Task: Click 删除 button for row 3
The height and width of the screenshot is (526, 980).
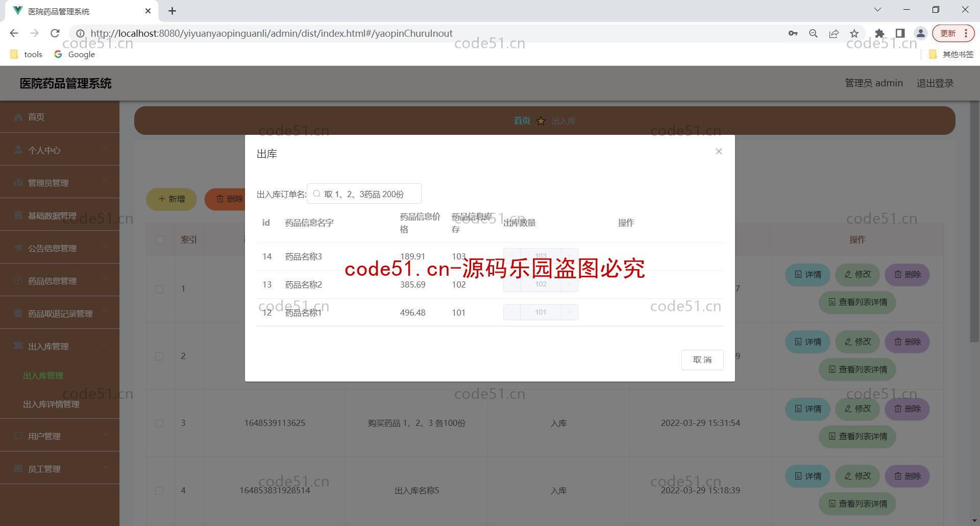Action: [x=907, y=409]
